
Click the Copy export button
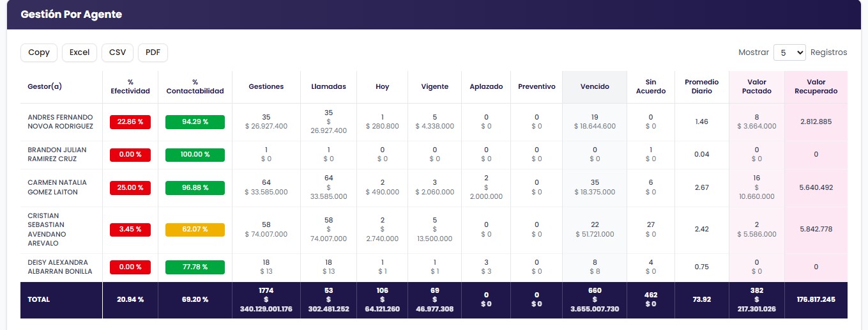point(39,52)
